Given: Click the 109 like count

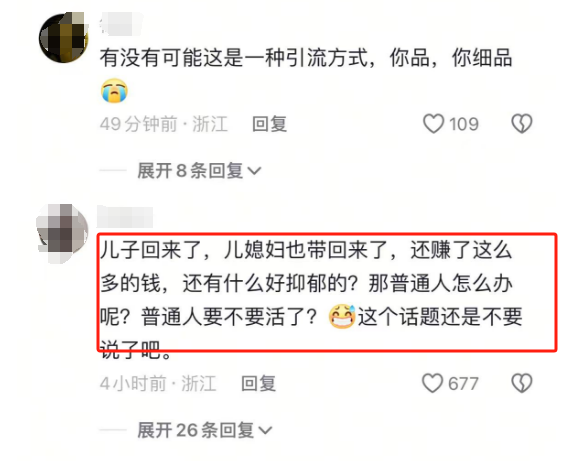Looking at the screenshot, I should click(x=464, y=124).
